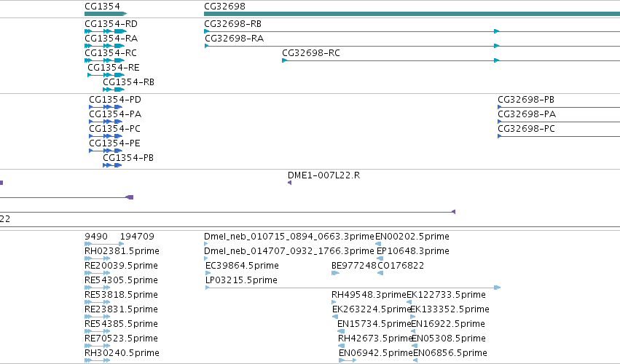
Task: Select the CG32698-RC transcript label
Action: [x=311, y=53]
